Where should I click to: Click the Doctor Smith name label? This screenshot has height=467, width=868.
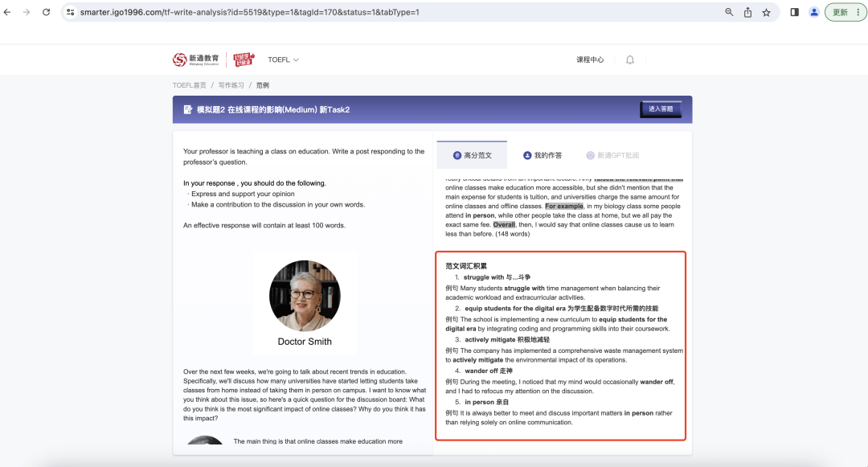[305, 342]
